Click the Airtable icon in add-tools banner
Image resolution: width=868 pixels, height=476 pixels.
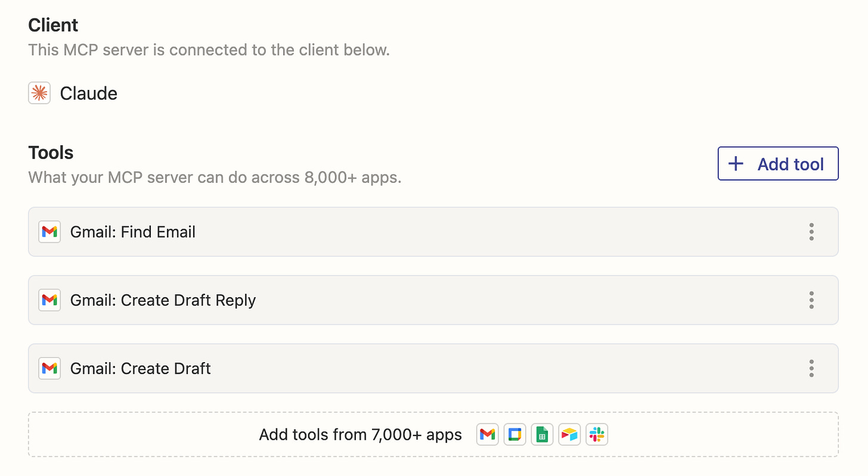pos(570,435)
